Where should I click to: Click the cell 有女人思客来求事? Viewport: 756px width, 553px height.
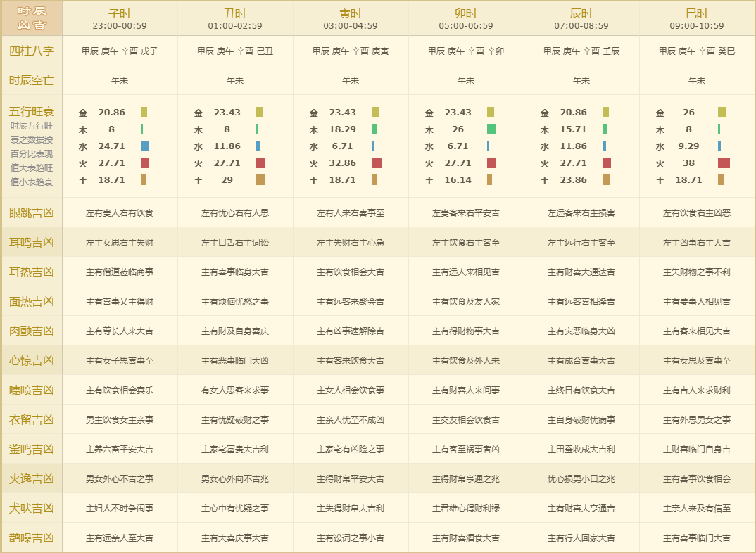(x=235, y=390)
